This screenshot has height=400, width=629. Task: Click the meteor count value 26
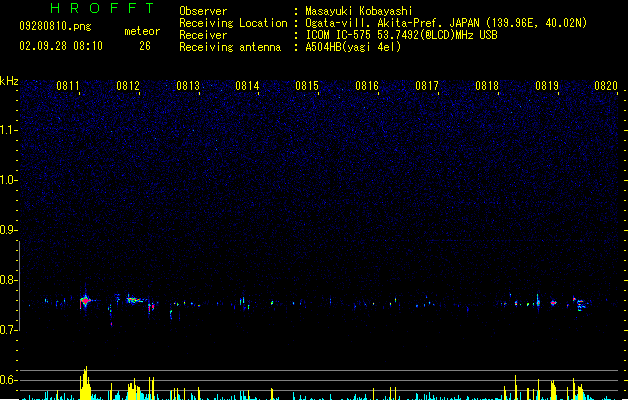click(x=145, y=46)
